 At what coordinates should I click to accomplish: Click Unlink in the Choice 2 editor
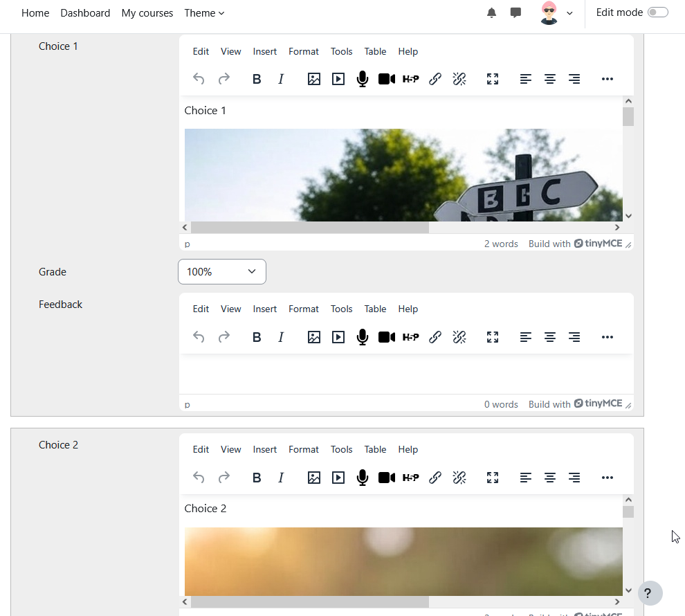(x=459, y=478)
